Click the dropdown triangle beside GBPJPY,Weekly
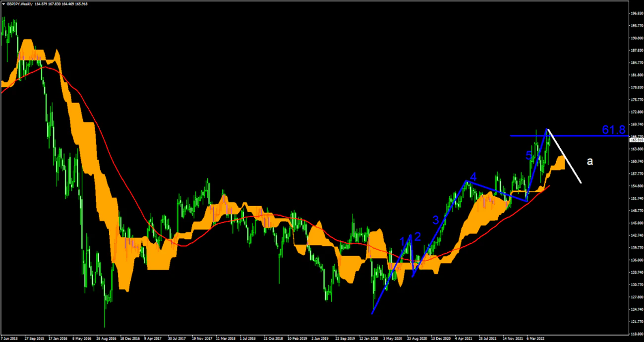The width and height of the screenshot is (644, 342). (x=3, y=4)
